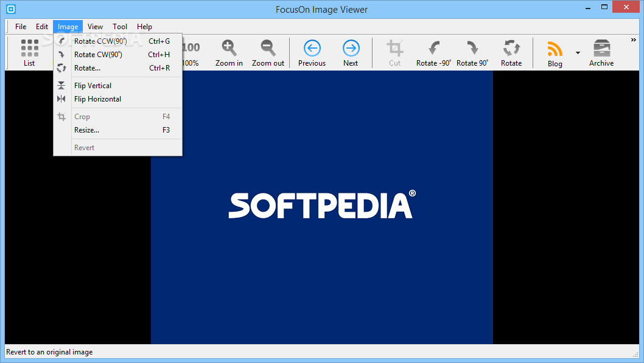Click the Softpedia image in viewer
Image resolution: width=644 pixels, height=363 pixels.
tap(322, 207)
